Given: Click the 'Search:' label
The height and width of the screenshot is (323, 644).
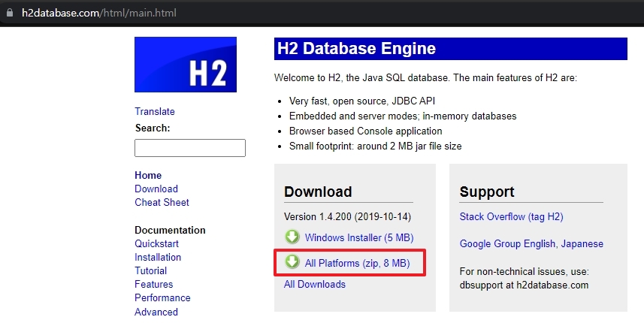Looking at the screenshot, I should tap(153, 128).
